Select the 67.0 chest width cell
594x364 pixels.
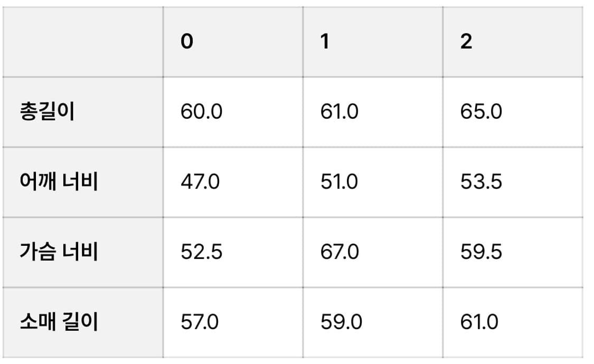coord(340,252)
